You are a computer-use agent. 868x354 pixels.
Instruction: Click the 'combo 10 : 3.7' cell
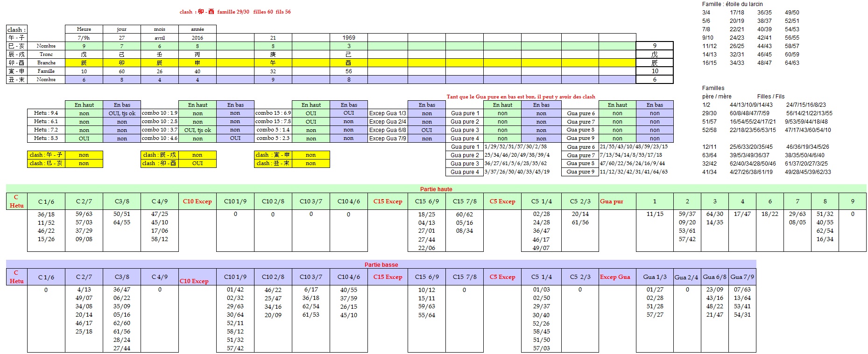(160, 130)
